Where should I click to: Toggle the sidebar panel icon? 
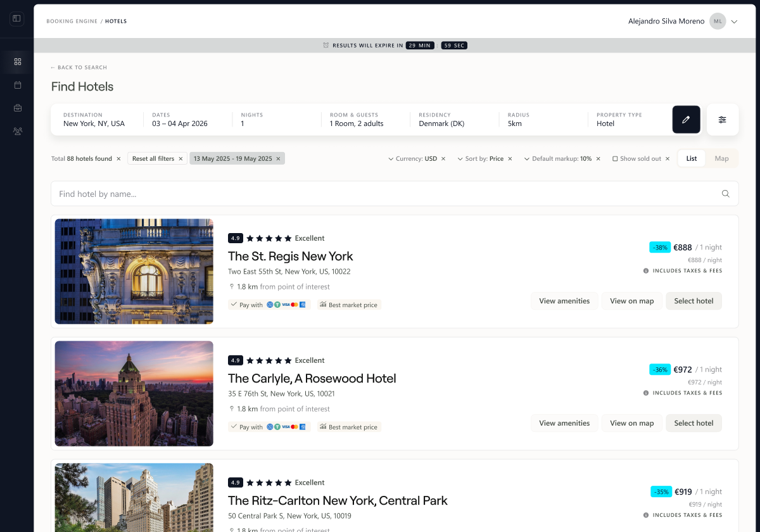(x=17, y=19)
